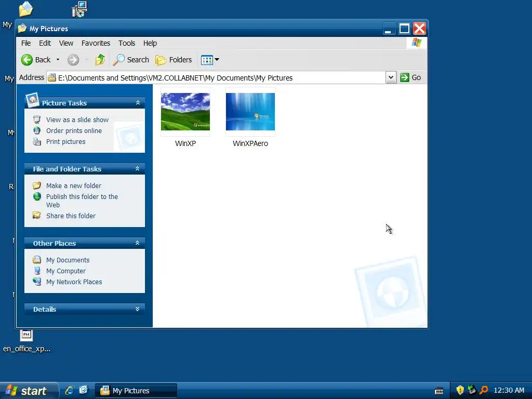Toggle the Folders tree pane
The width and height of the screenshot is (532, 399).
point(174,60)
